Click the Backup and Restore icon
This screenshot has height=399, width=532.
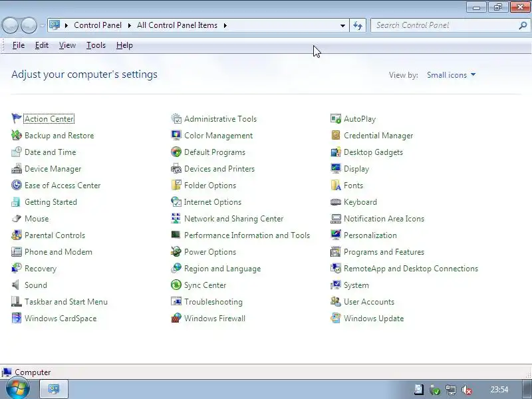16,135
